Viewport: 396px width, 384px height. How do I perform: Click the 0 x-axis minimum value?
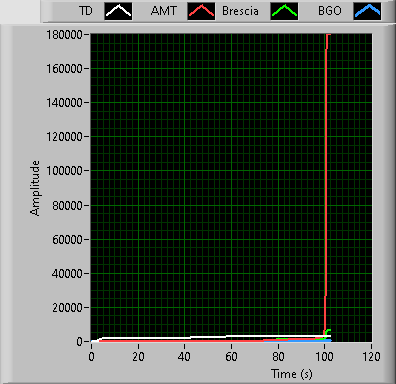(x=91, y=357)
